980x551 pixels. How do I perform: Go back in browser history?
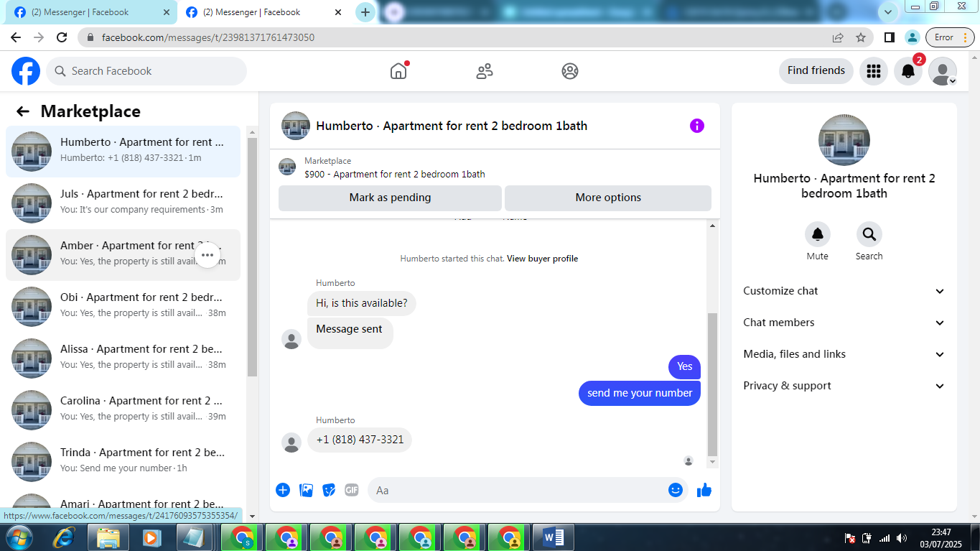(16, 37)
